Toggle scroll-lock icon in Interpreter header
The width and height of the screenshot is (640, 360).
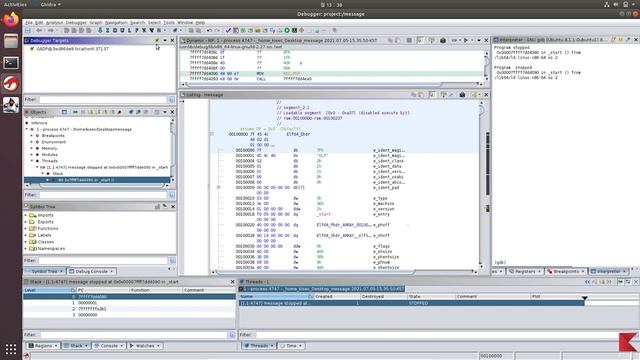coord(620,40)
